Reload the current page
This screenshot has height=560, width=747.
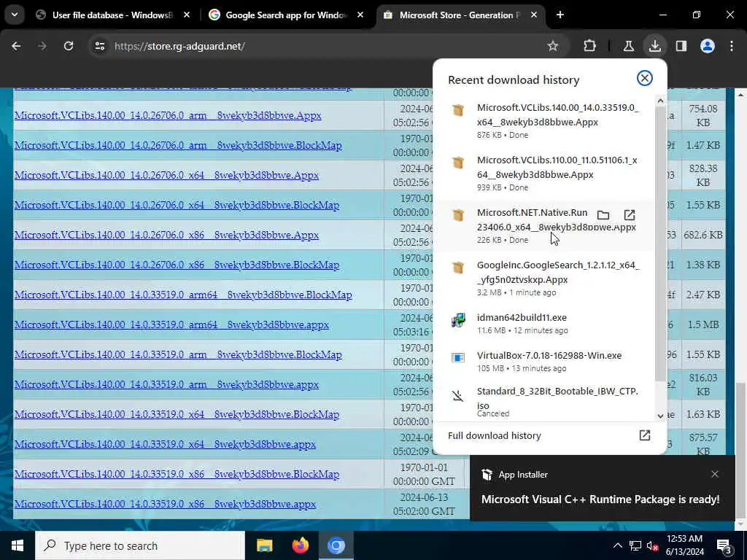point(69,46)
